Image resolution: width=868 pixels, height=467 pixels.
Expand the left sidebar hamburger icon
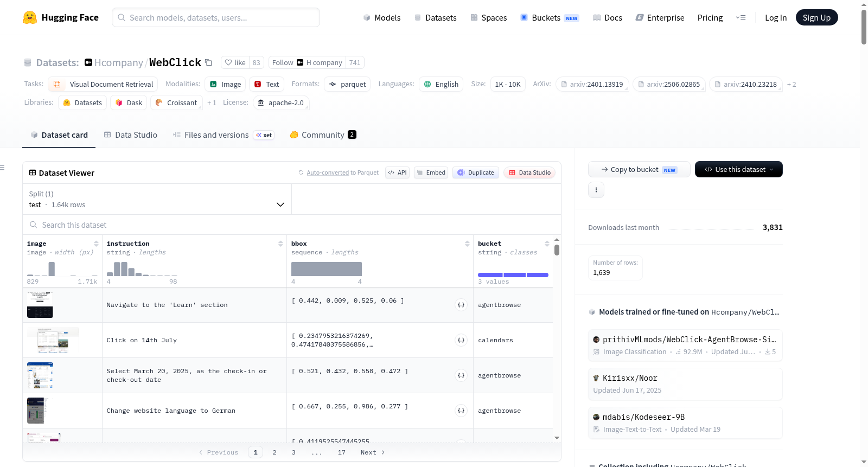click(2, 168)
